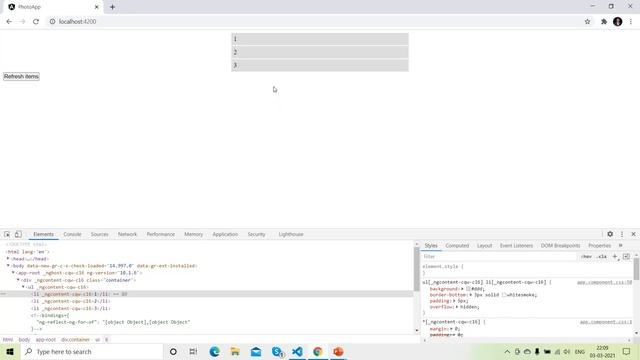Click the Refresh items button
Viewport: 640px width, 360px height.
21,76
